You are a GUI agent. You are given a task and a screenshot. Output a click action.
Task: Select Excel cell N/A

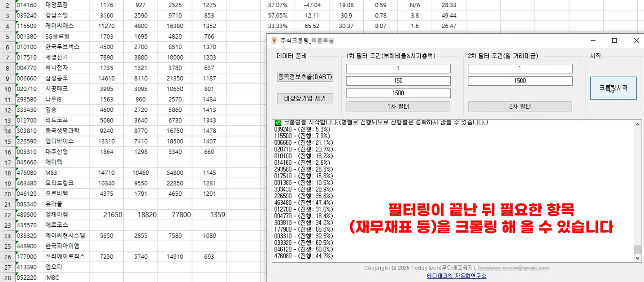pos(414,5)
